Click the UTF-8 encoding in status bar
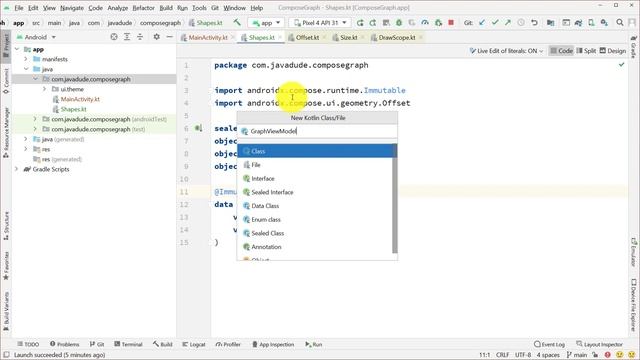This screenshot has height=360, width=640. pos(523,355)
